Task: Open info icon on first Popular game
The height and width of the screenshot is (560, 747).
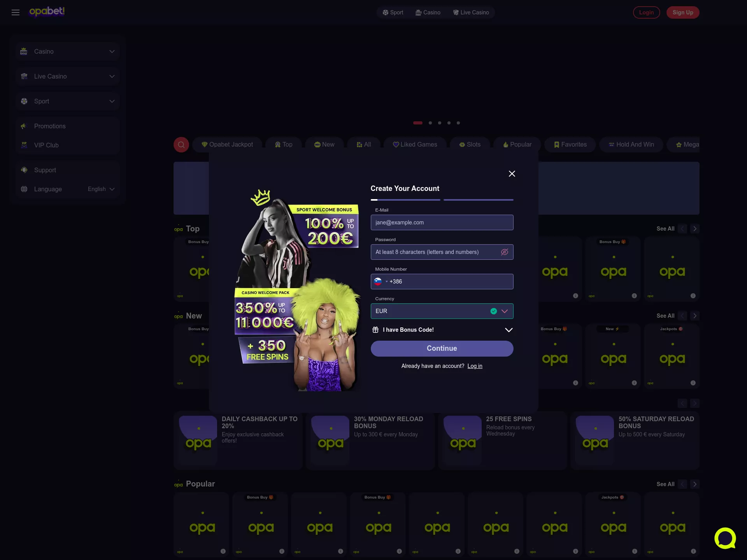Action: click(223, 551)
